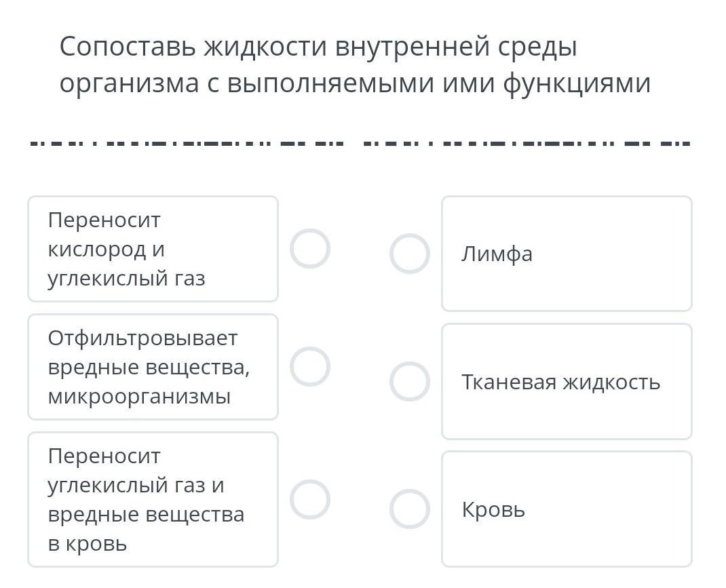
Task: Click the words 'в кровь' in third card
Action: pyautogui.click(x=88, y=543)
